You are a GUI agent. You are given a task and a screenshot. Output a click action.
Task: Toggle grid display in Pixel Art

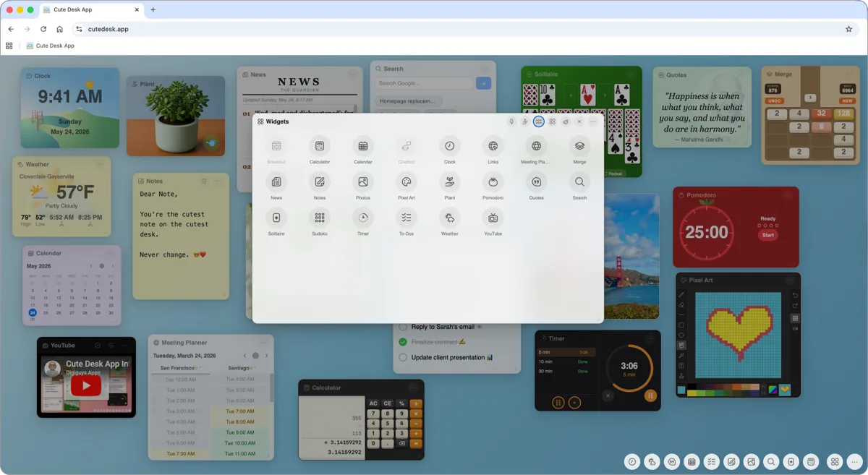click(x=795, y=318)
